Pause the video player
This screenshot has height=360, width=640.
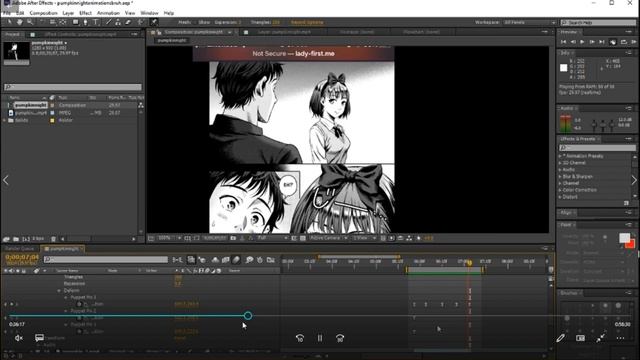320,338
